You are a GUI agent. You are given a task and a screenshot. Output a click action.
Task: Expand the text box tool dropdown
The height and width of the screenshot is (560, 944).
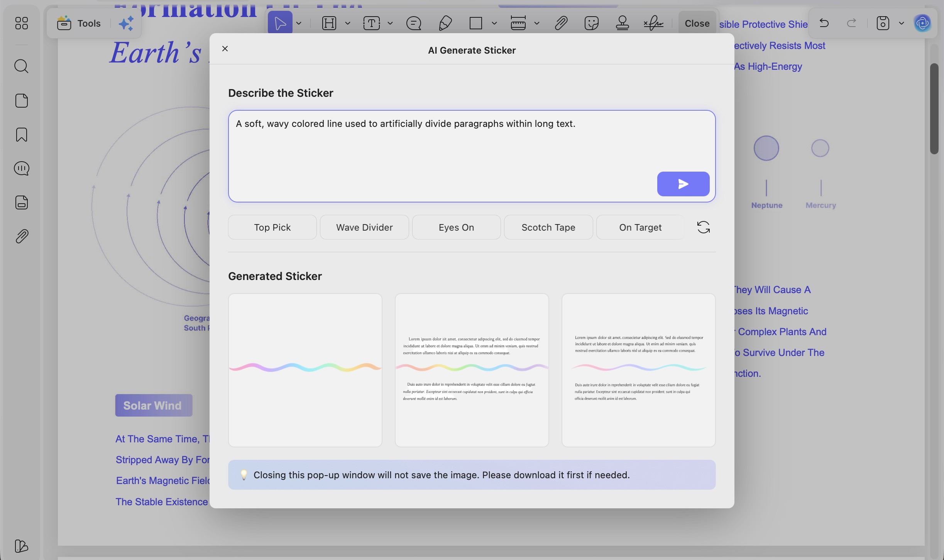pos(390,24)
